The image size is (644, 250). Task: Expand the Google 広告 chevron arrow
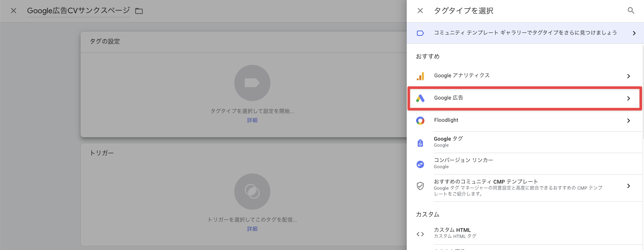tap(629, 98)
